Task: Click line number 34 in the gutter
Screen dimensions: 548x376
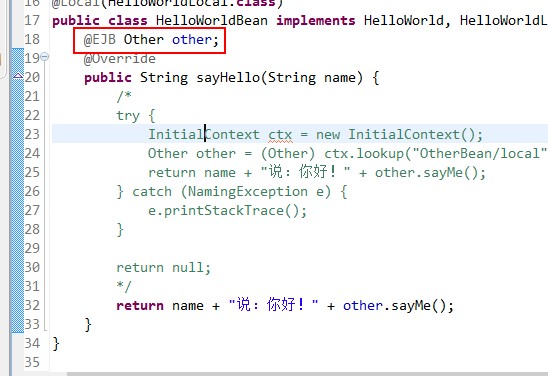Action: click(32, 344)
